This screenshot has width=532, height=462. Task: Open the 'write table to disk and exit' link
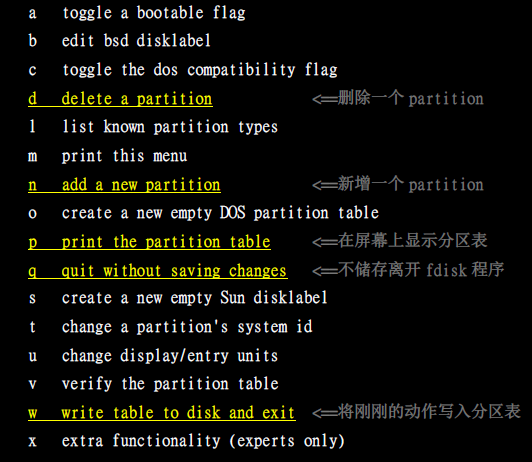162,413
